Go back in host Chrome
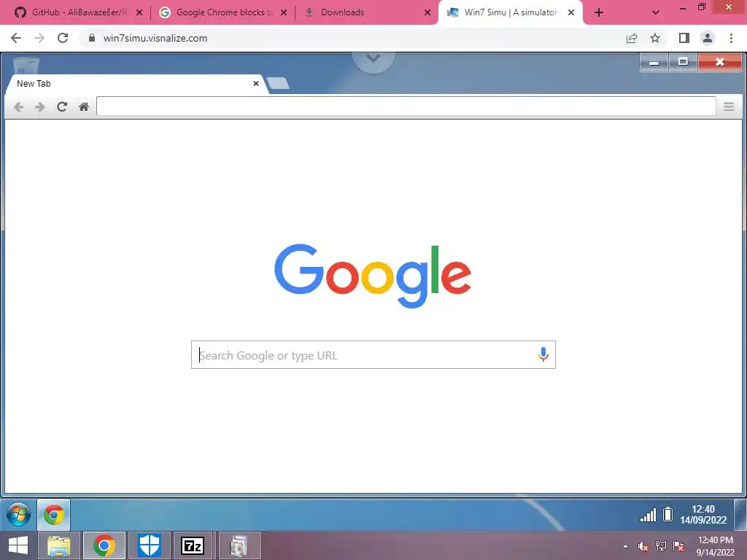747x560 pixels. [16, 38]
